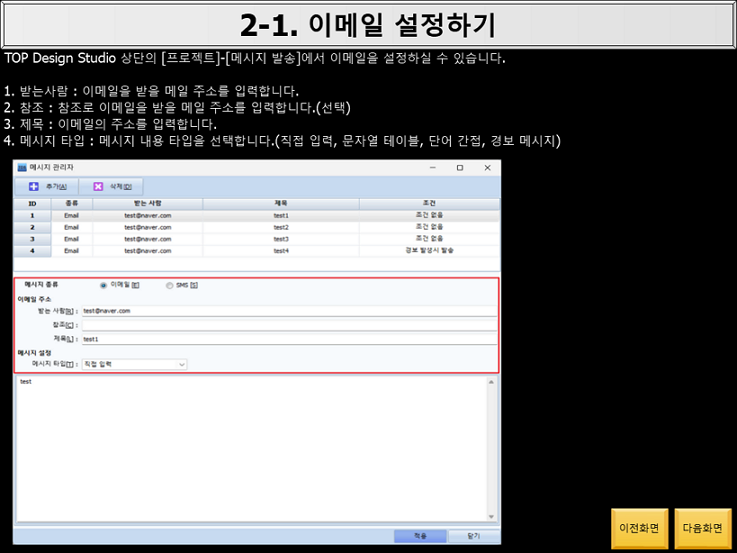Apply settings with the 적용 button
Viewport: 737px width, 553px height.
(420, 536)
